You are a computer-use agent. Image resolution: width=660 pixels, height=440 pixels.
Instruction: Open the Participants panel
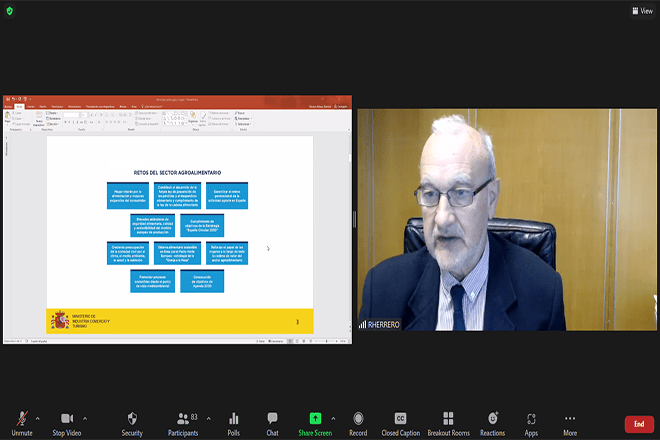click(x=183, y=424)
